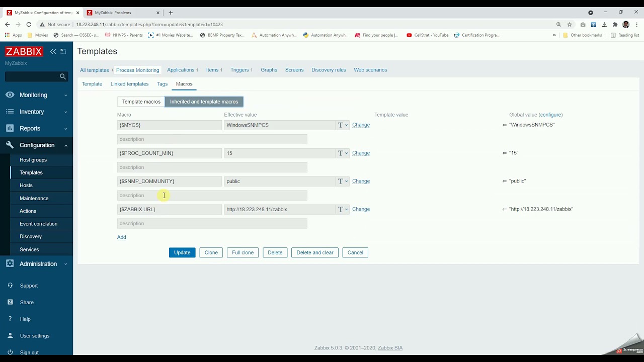Click the Cancel button

[x=355, y=252]
